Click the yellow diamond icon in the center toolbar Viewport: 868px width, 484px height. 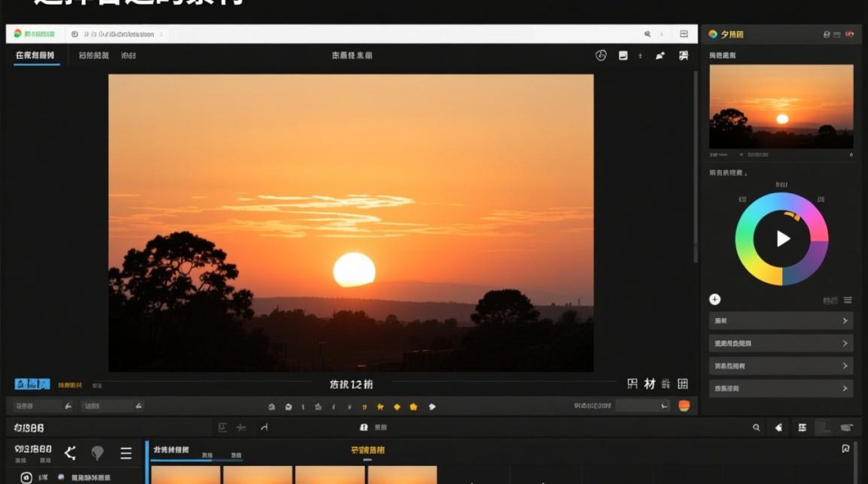(397, 407)
